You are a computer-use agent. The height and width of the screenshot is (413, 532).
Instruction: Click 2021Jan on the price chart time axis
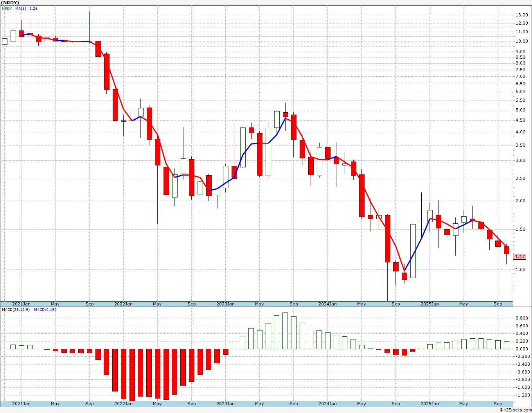pyautogui.click(x=21, y=304)
